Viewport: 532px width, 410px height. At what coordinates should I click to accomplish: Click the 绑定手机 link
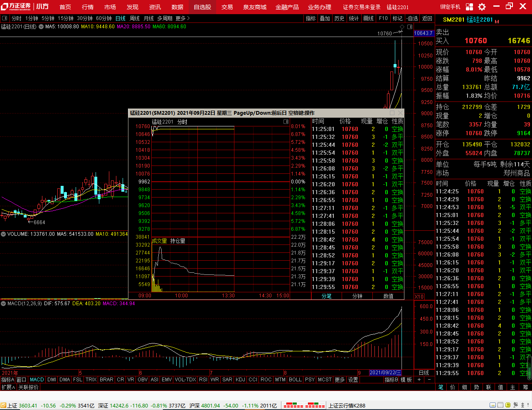point(450,7)
